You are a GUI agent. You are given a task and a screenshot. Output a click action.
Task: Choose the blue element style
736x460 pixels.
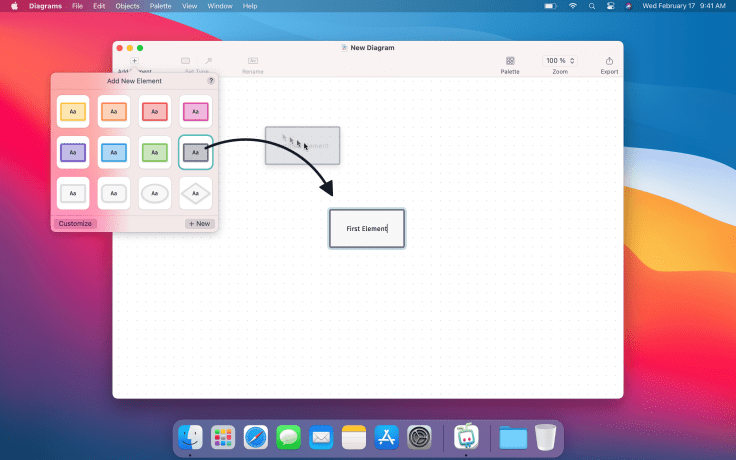pyautogui.click(x=114, y=153)
